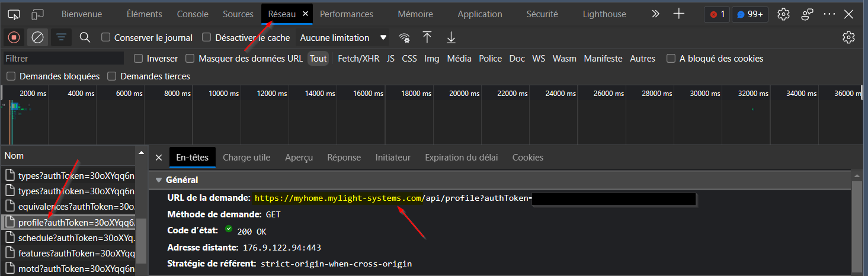Close the Réseau tab
868x276 pixels.
306,14
